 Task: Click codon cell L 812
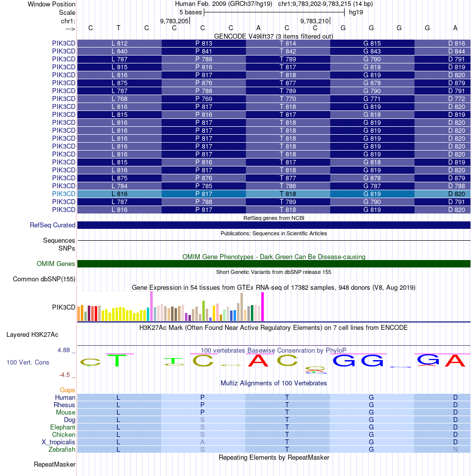(x=119, y=44)
